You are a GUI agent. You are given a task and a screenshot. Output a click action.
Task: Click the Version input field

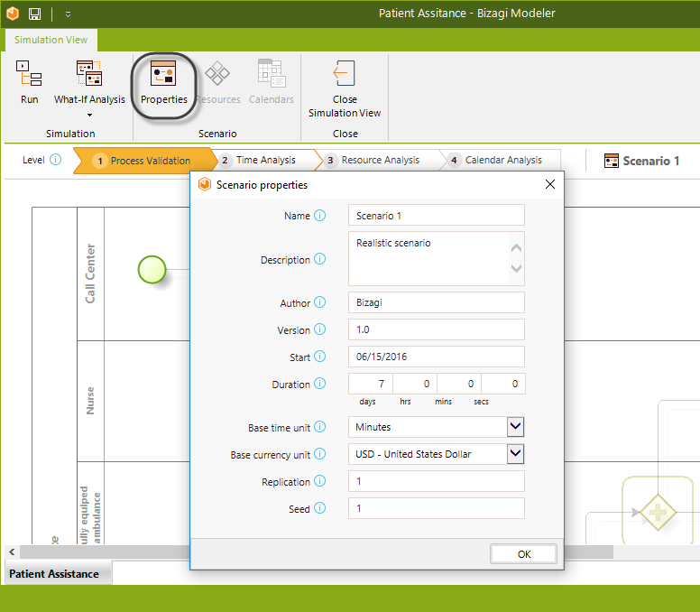437,329
